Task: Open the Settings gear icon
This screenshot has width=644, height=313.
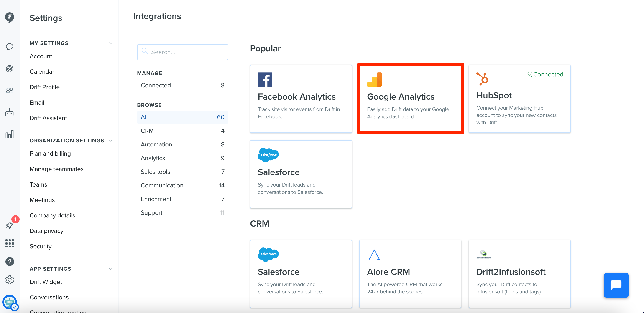Action: [x=10, y=280]
